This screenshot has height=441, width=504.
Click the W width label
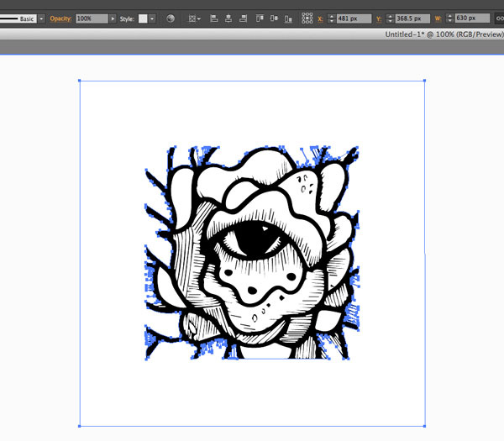pyautogui.click(x=438, y=18)
